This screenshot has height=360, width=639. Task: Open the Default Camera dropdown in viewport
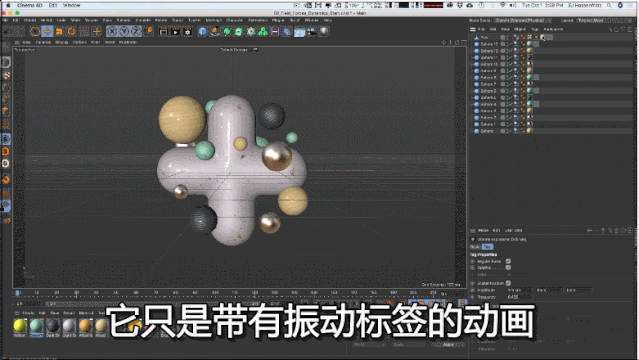click(239, 50)
